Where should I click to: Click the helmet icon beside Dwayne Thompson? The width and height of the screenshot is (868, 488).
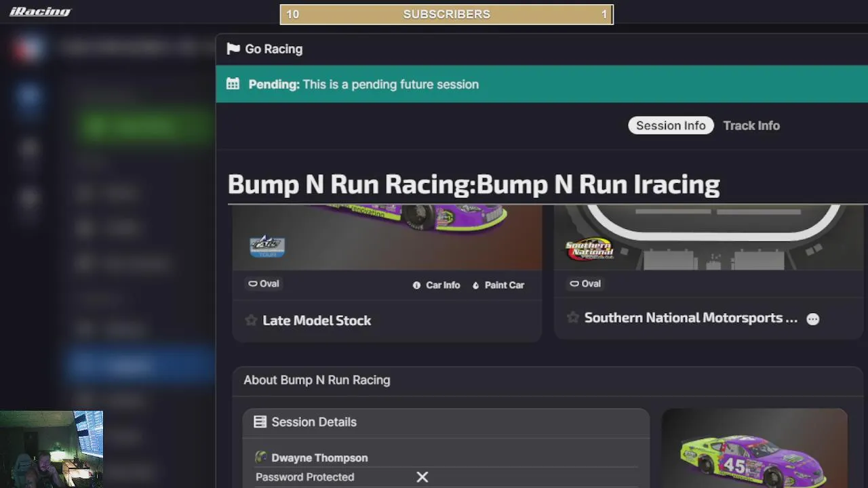pos(261,457)
